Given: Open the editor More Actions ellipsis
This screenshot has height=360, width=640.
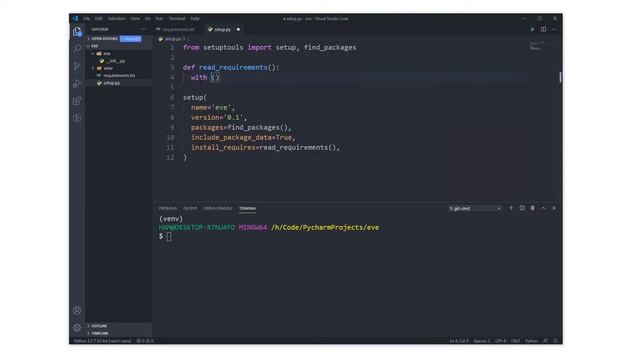Looking at the screenshot, I should tap(554, 29).
